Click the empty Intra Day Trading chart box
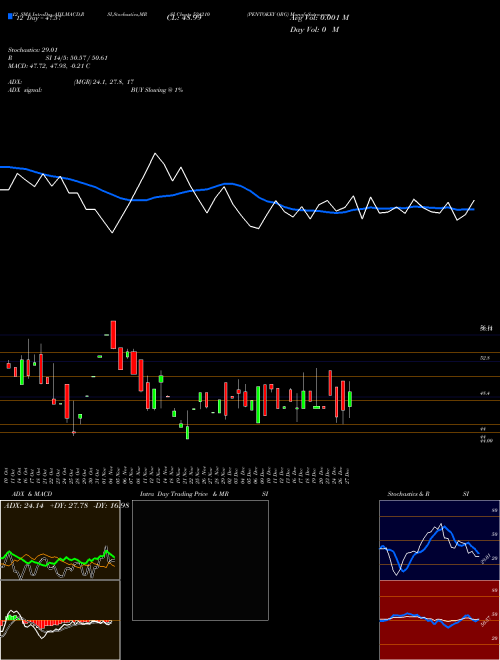The image size is (500, 660). coord(200,560)
